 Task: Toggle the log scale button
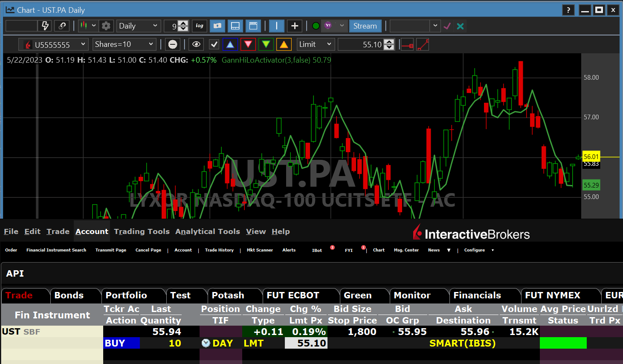tap(200, 26)
